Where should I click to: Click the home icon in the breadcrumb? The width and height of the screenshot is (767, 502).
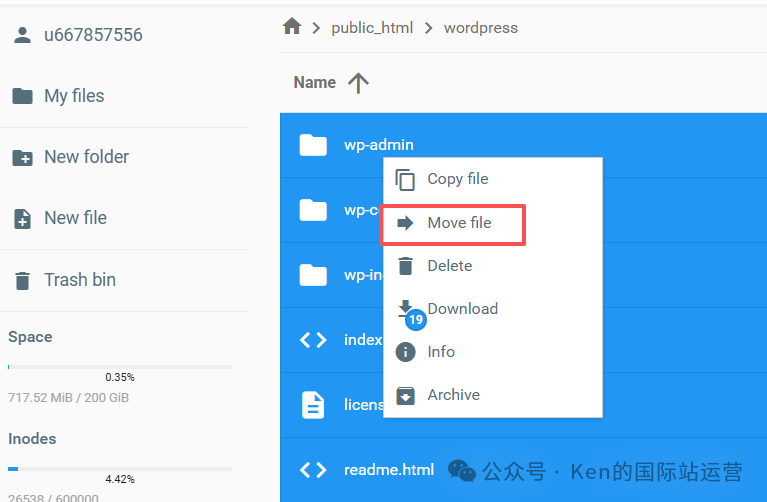click(292, 26)
